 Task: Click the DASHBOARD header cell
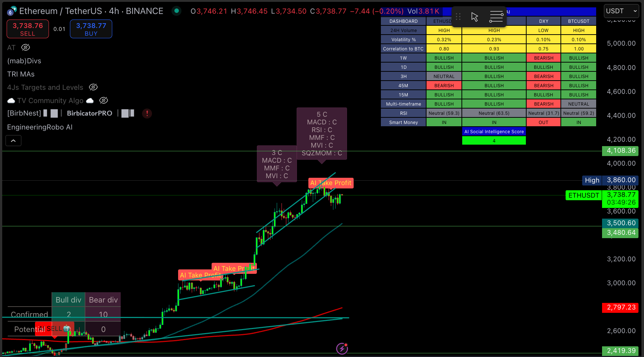(403, 21)
